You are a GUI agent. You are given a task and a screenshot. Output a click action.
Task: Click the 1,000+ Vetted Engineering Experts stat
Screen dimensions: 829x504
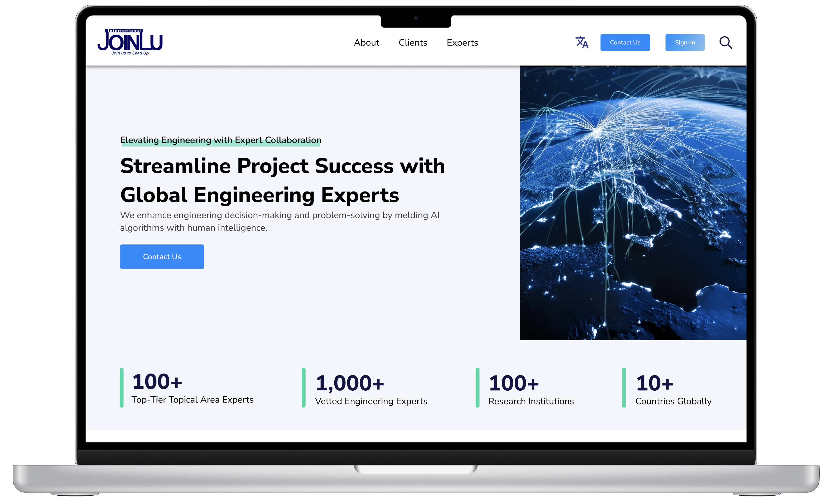(371, 389)
